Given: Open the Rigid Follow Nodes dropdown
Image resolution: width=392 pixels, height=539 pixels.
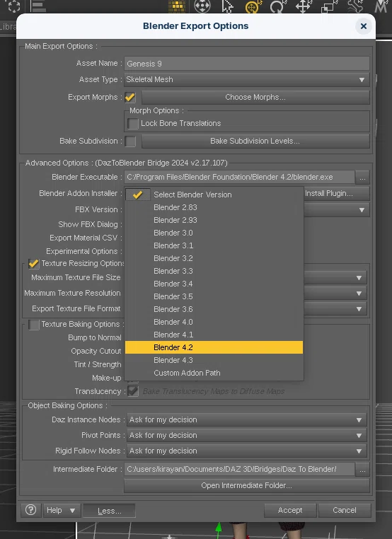Looking at the screenshot, I should point(246,451).
